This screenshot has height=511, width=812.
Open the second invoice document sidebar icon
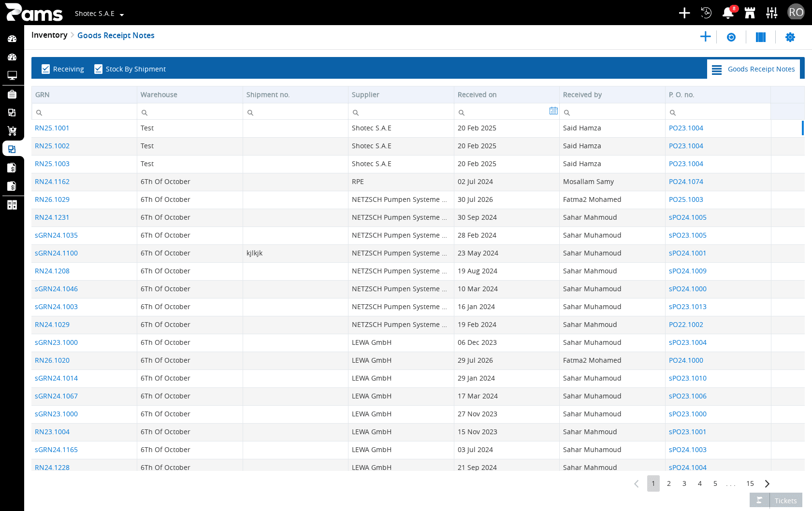click(12, 186)
